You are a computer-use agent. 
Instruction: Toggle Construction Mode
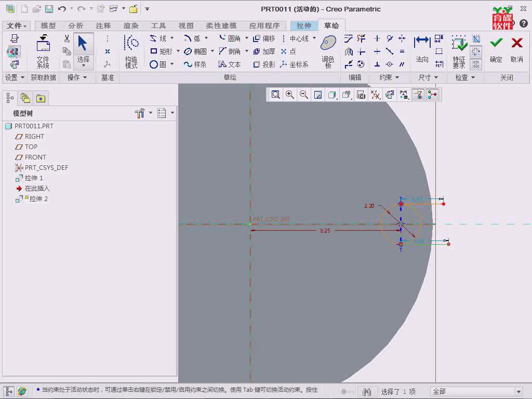(131, 51)
